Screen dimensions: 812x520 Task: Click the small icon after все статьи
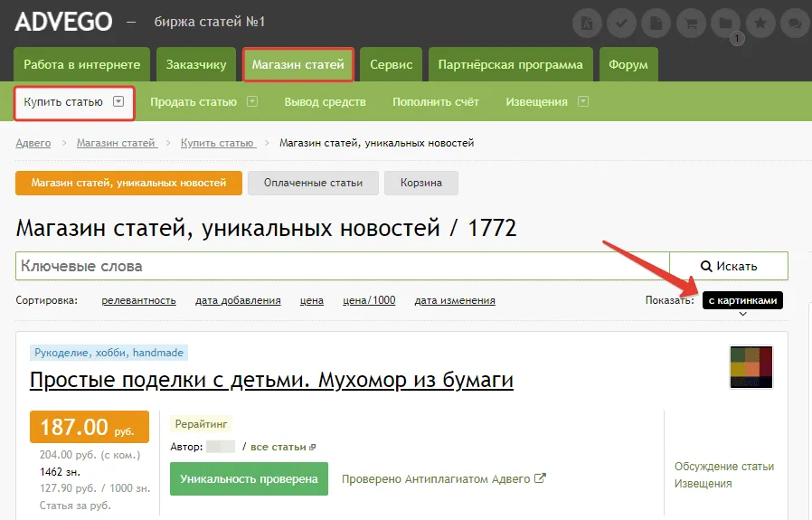(x=312, y=447)
